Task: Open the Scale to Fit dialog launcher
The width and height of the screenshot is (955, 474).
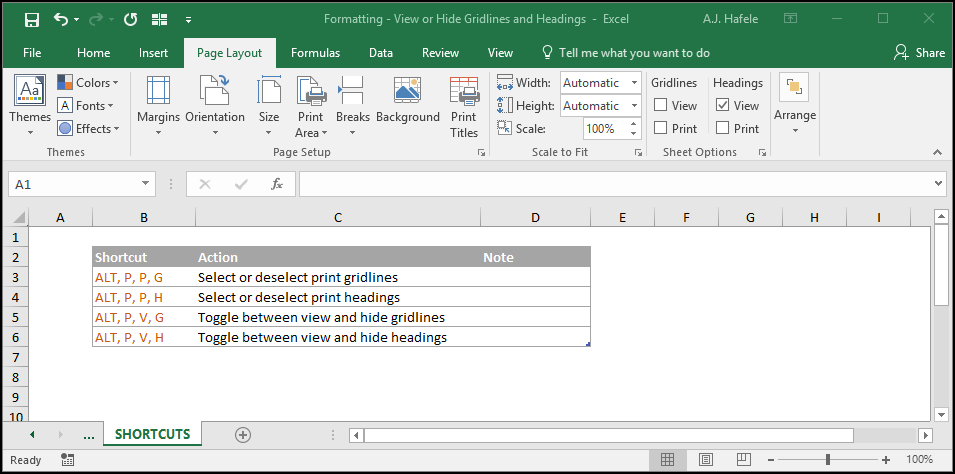Action: (x=638, y=153)
